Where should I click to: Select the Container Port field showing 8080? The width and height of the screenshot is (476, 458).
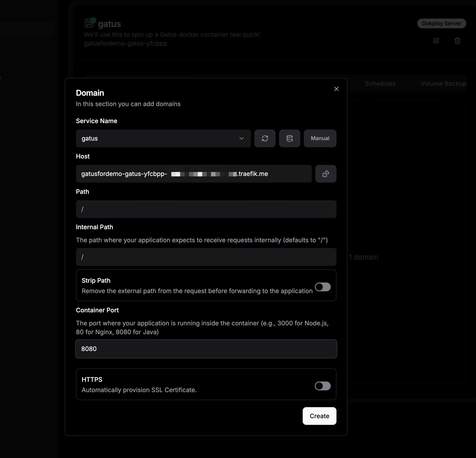[206, 349]
